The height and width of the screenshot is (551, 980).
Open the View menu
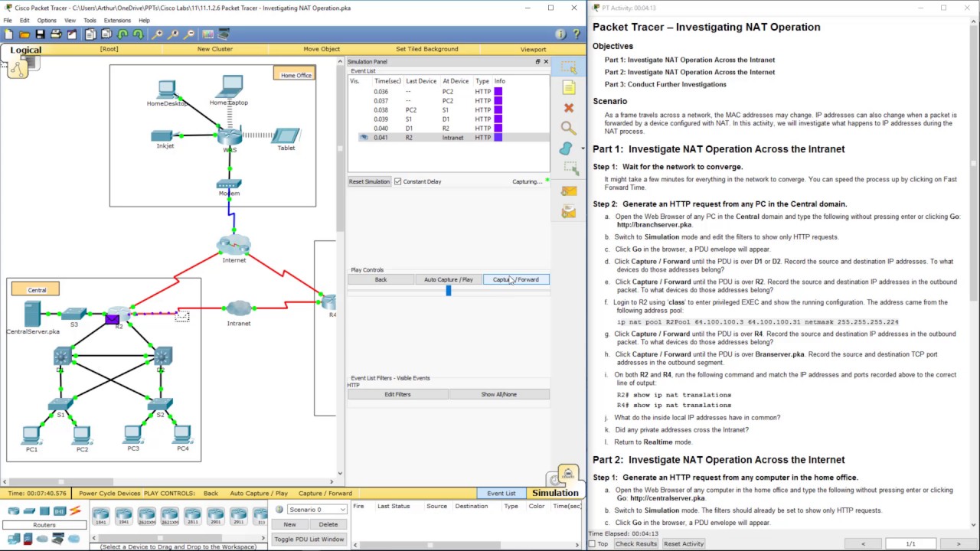(x=70, y=20)
